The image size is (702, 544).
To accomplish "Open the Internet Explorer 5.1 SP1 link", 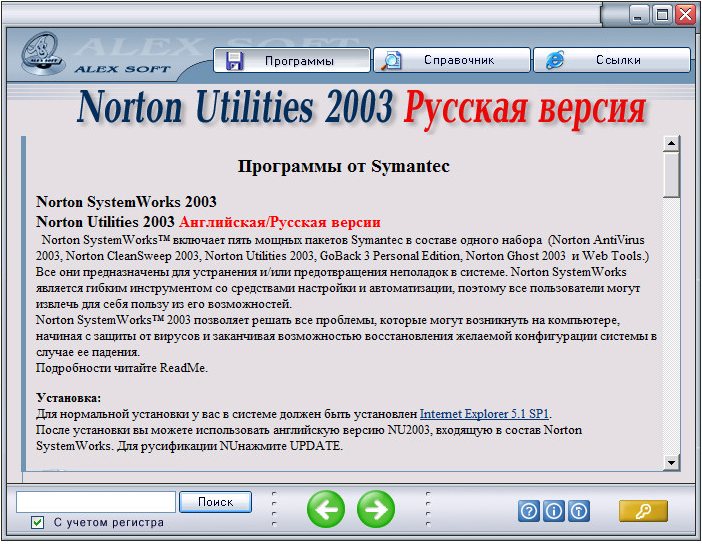I will [485, 413].
